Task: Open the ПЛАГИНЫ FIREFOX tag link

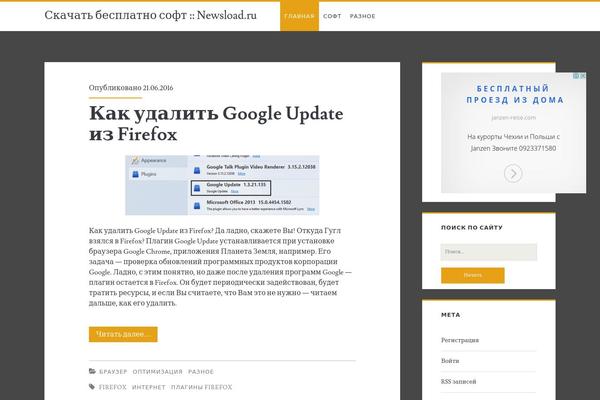Action: point(201,387)
